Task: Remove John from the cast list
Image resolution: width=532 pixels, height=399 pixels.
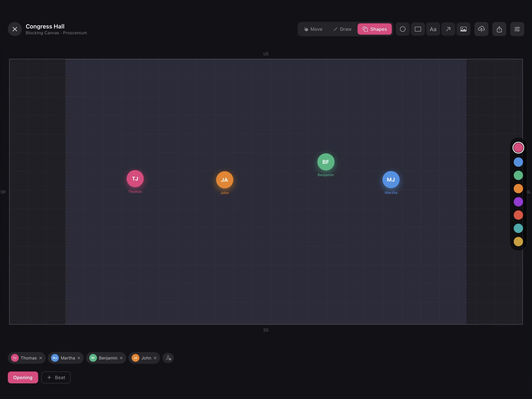Action: pos(155,358)
